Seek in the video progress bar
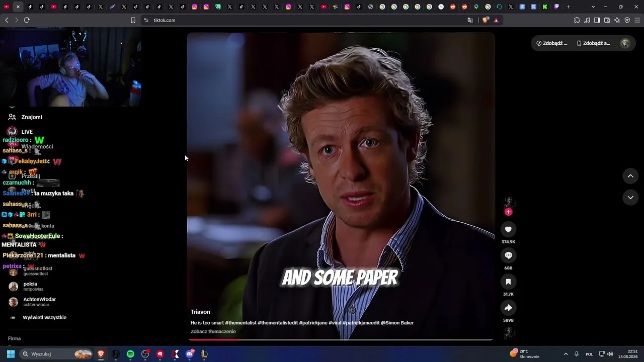 pyautogui.click(x=341, y=340)
